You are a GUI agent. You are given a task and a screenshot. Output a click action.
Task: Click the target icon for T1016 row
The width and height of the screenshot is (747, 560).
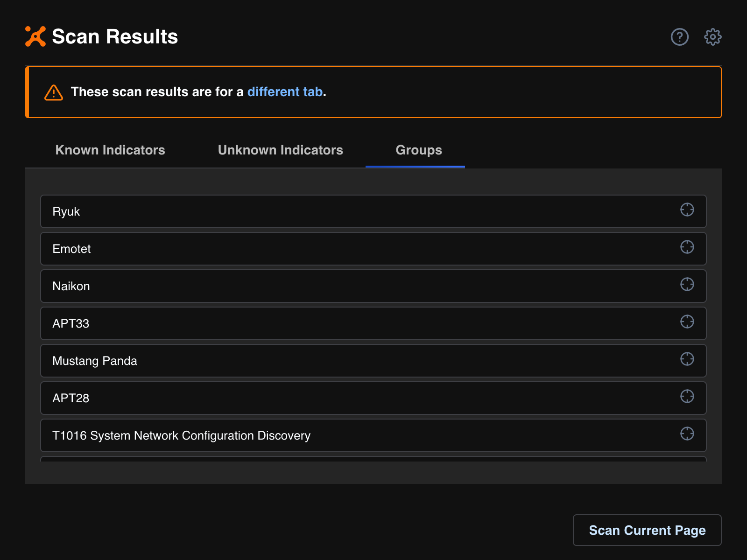pos(687,434)
